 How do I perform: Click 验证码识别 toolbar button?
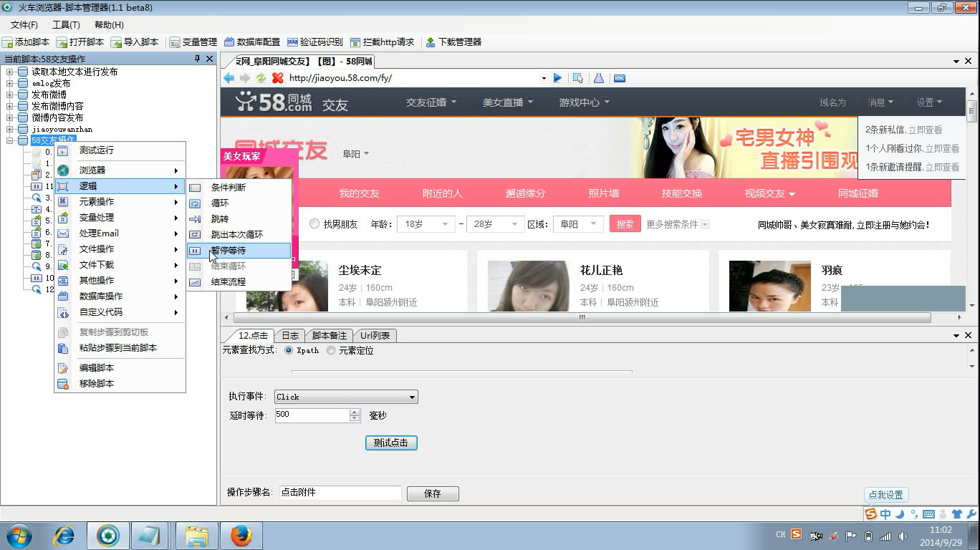point(315,42)
